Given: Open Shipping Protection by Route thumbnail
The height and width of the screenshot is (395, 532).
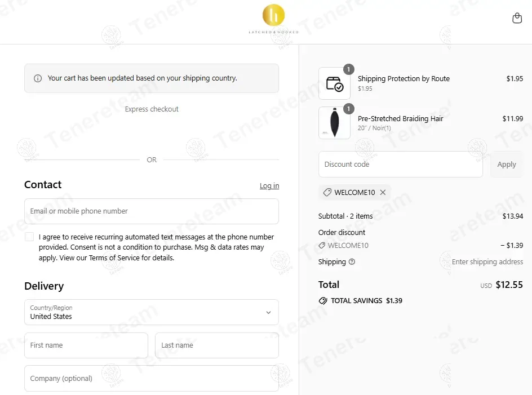Looking at the screenshot, I should [x=335, y=83].
